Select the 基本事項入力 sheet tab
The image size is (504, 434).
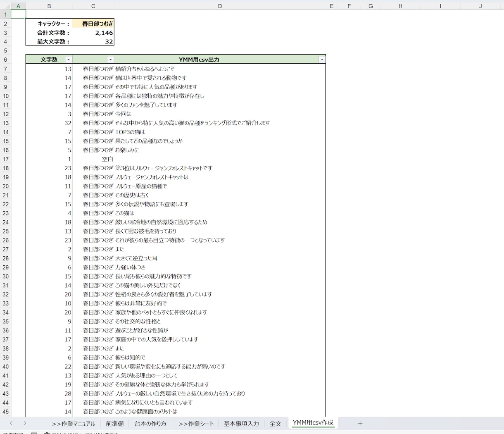tap(241, 424)
